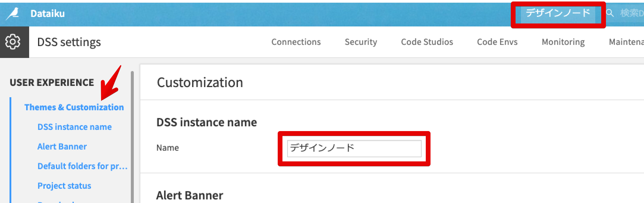
Task: Click the Dataiku title text
Action: click(48, 14)
